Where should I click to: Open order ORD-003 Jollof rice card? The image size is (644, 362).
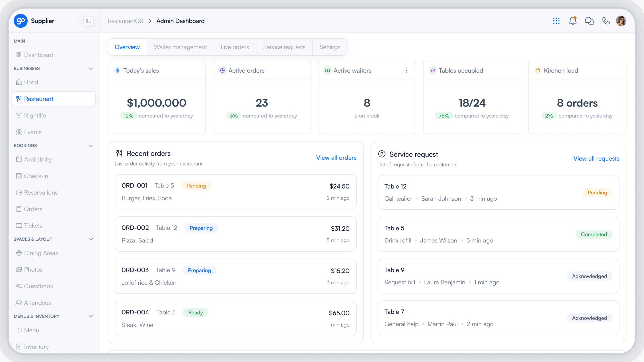click(235, 276)
